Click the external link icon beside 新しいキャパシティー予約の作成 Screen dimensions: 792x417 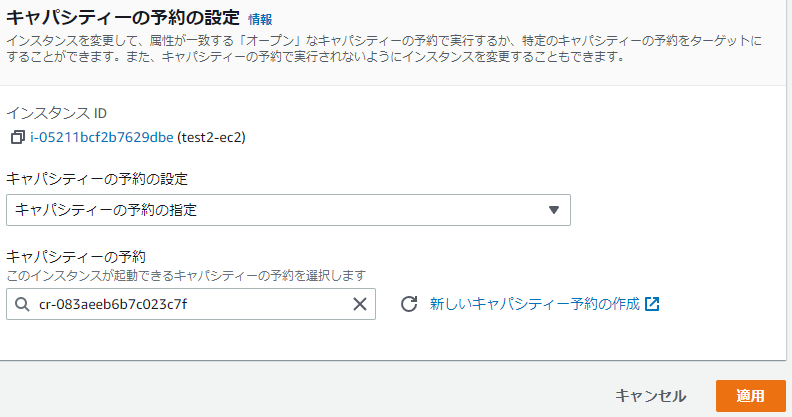pyautogui.click(x=652, y=304)
